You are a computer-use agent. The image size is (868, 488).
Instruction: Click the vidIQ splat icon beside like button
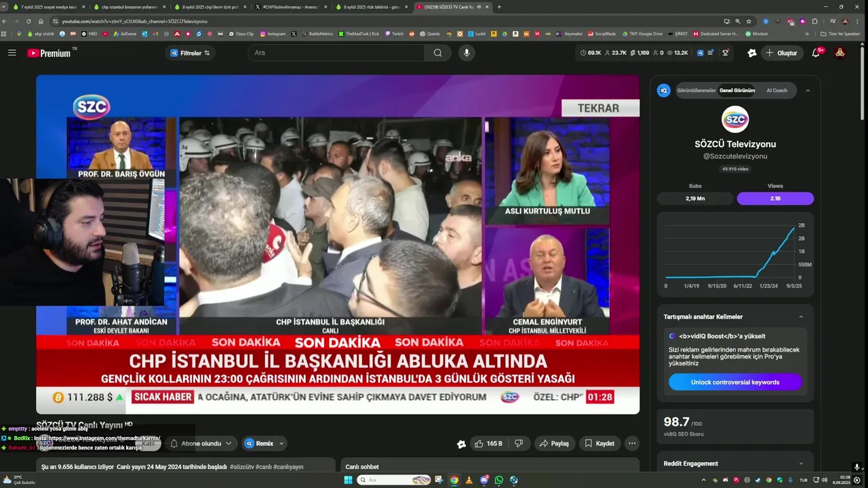click(461, 444)
